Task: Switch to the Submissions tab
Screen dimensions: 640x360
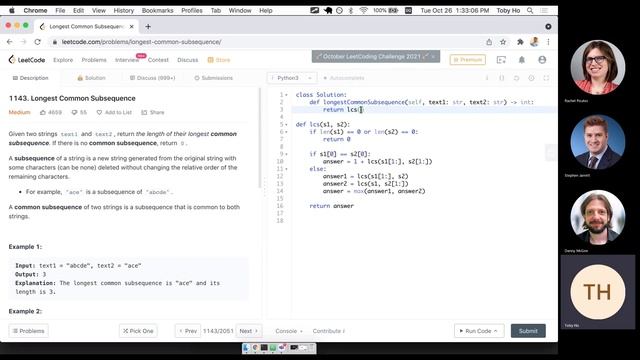Action: click(x=213, y=78)
